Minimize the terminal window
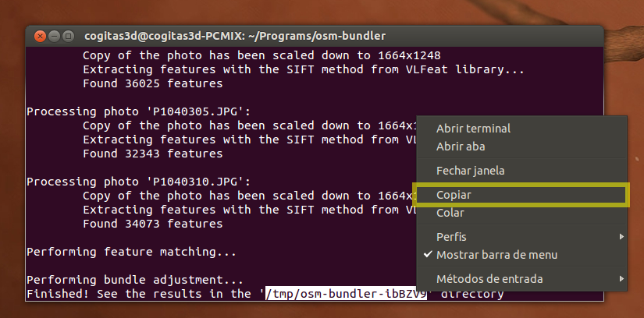 tap(54, 36)
